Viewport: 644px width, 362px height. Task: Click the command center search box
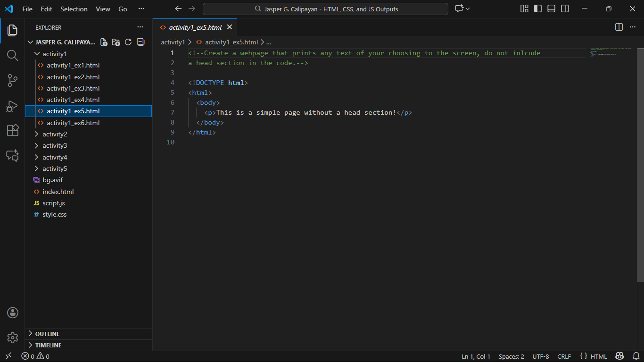point(325,9)
